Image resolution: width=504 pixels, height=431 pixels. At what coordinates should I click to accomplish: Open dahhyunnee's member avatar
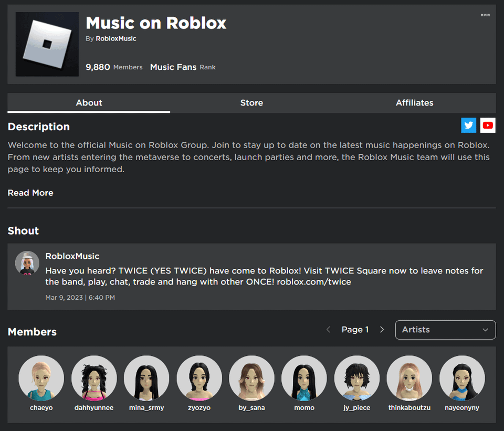[x=94, y=378]
